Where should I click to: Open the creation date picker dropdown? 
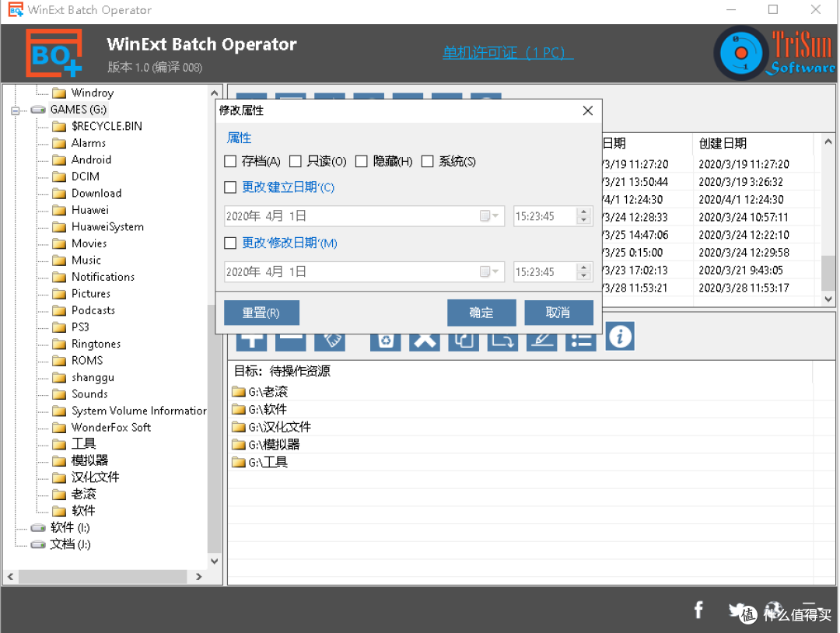click(495, 216)
